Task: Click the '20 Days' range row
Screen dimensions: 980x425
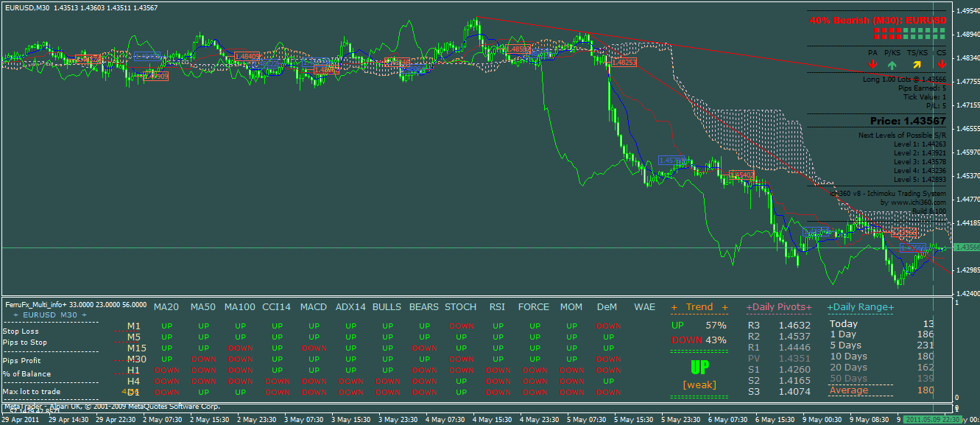Action: (x=881, y=368)
